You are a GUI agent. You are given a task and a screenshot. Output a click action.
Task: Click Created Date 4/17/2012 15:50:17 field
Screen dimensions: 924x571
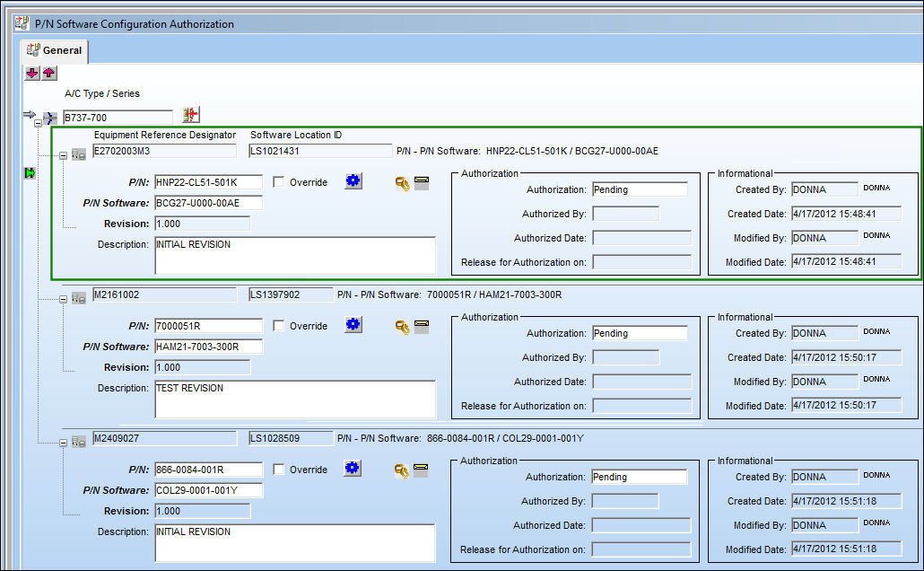coord(846,357)
